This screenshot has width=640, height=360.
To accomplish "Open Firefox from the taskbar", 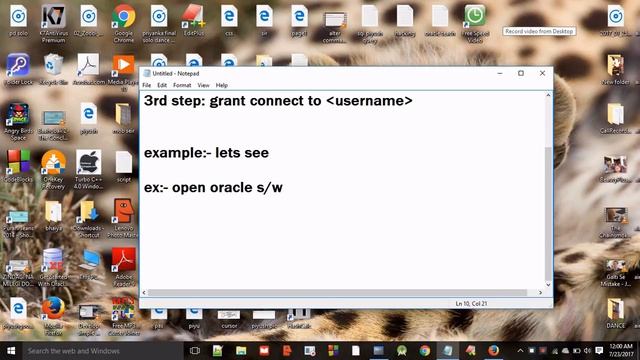I will click(493, 351).
